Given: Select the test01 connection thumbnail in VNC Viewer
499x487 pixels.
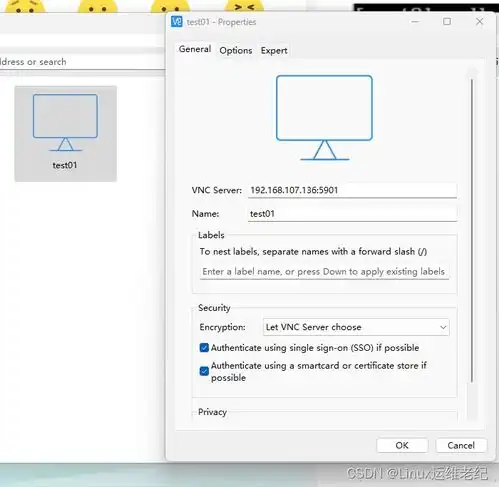Looking at the screenshot, I should click(x=65, y=134).
